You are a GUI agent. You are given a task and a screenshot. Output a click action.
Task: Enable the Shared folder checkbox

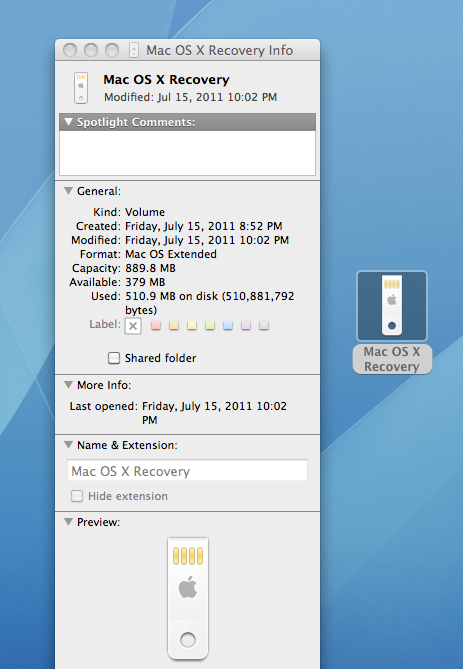tap(114, 358)
